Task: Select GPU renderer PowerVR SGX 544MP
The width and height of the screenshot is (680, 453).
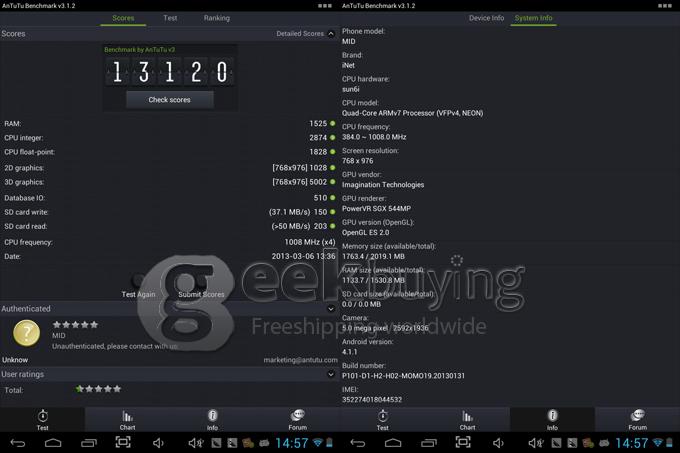Action: pos(376,209)
